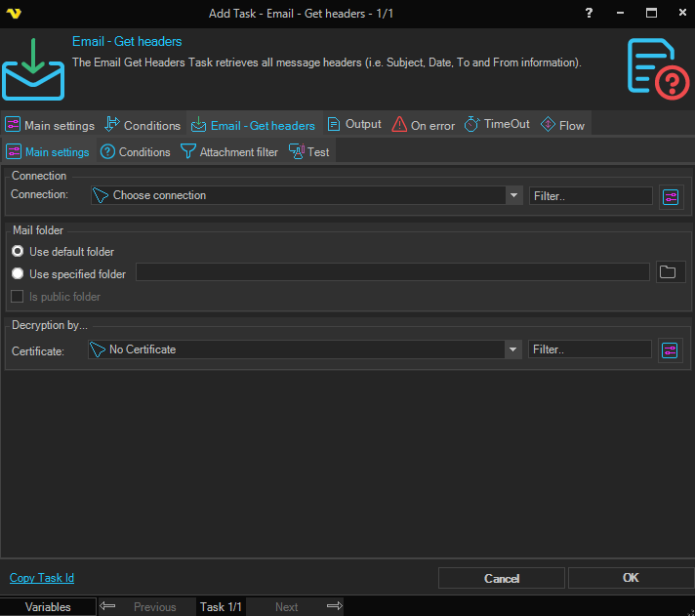Screen dimensions: 695x616
Task: Expand the No Certificate dropdown
Action: (513, 349)
